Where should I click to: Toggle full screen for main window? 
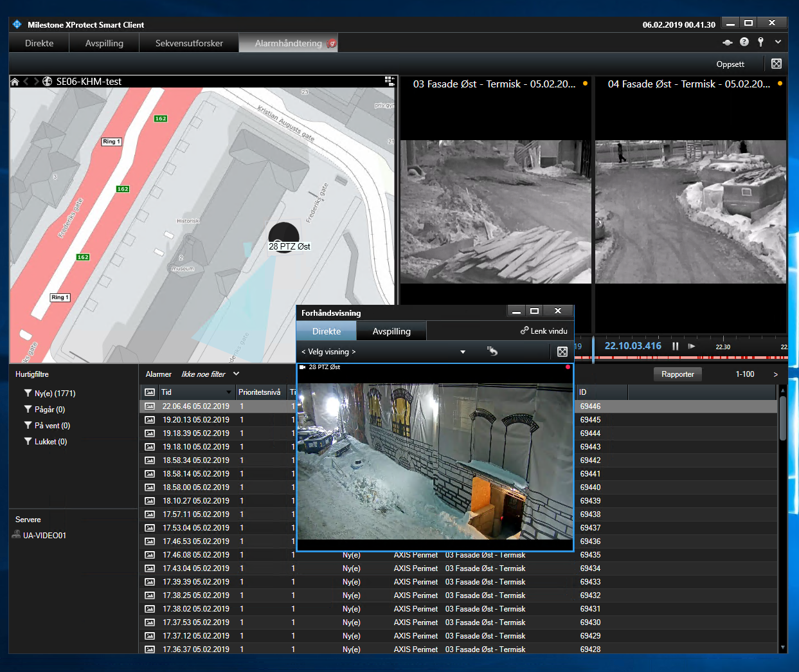[x=777, y=64]
